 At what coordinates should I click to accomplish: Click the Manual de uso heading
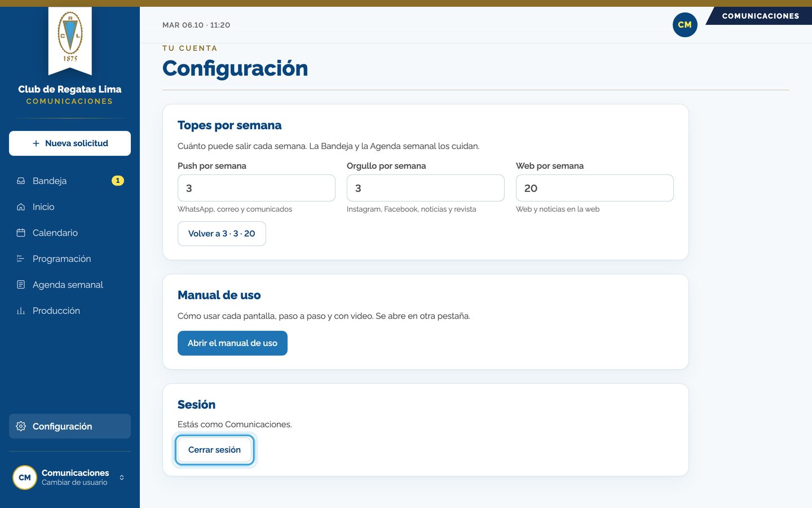pyautogui.click(x=219, y=295)
